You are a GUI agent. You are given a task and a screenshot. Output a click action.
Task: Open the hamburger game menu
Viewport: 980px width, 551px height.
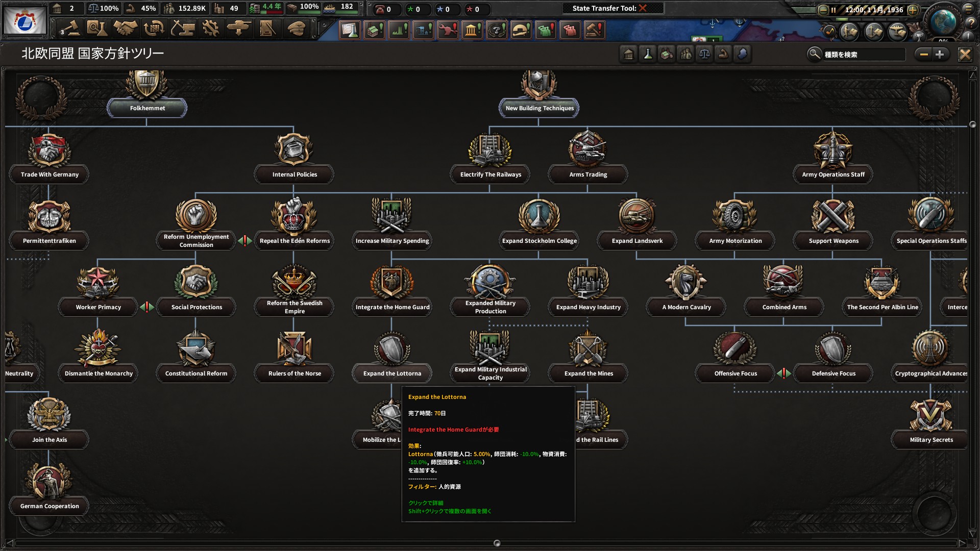[968, 8]
